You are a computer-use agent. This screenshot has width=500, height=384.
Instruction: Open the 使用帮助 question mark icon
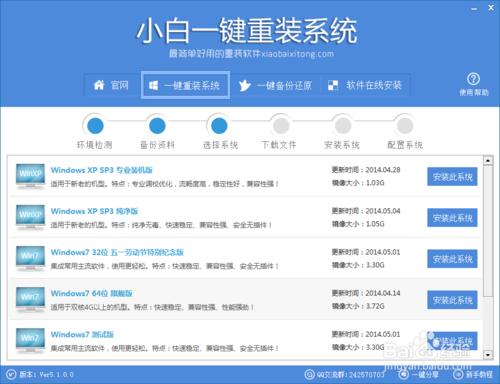tap(473, 79)
